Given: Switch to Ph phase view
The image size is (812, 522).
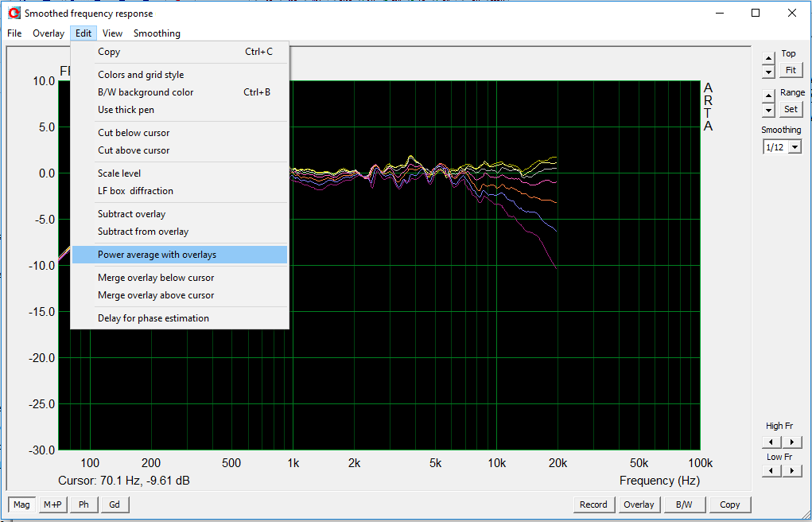Looking at the screenshot, I should 84,504.
